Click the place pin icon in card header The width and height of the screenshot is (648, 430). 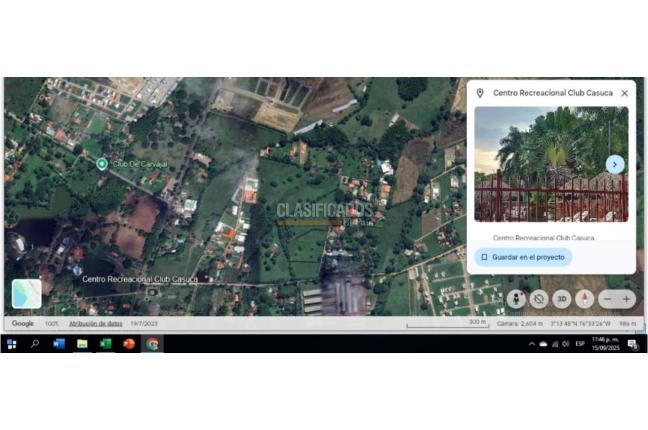tap(480, 93)
